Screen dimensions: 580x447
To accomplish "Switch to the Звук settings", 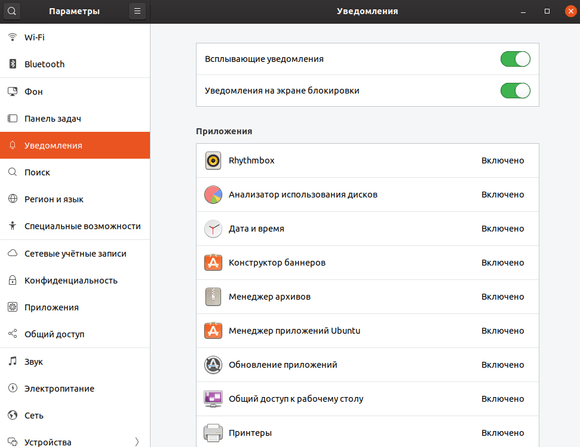I will 75,362.
